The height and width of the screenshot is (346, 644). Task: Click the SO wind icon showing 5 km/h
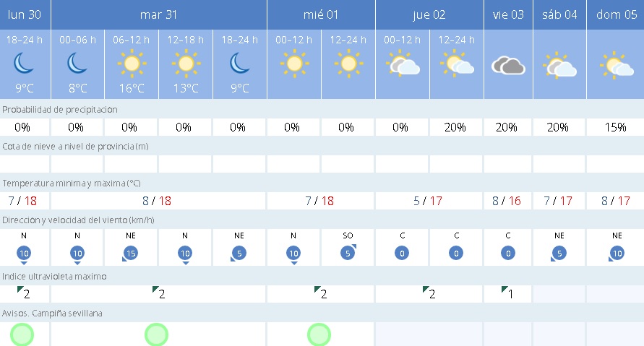click(x=348, y=254)
